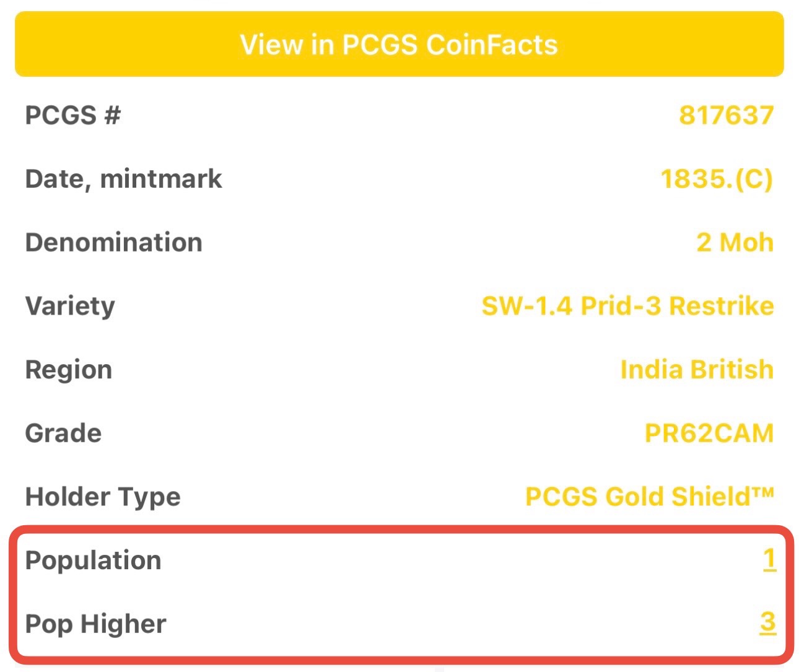Click the Denomination field label

[x=114, y=242]
